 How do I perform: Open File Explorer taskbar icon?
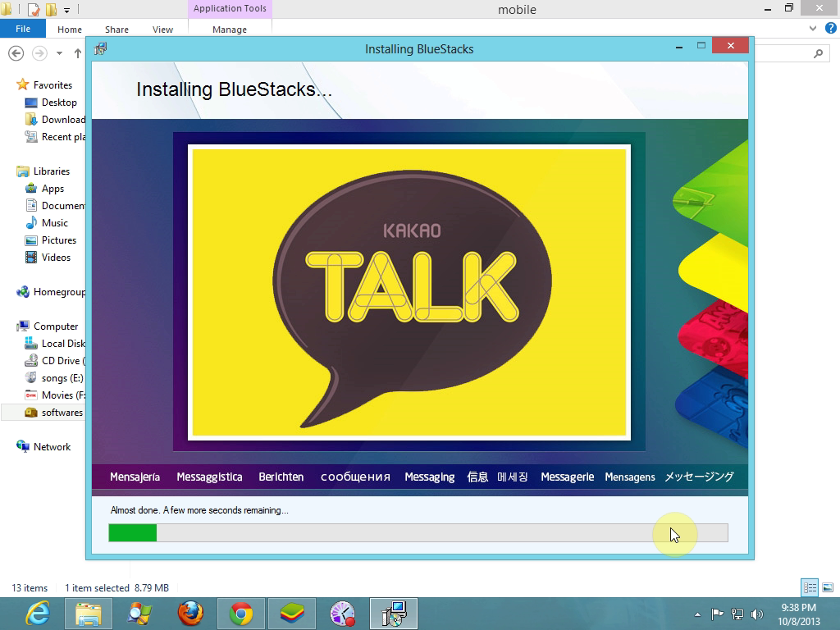[89, 614]
